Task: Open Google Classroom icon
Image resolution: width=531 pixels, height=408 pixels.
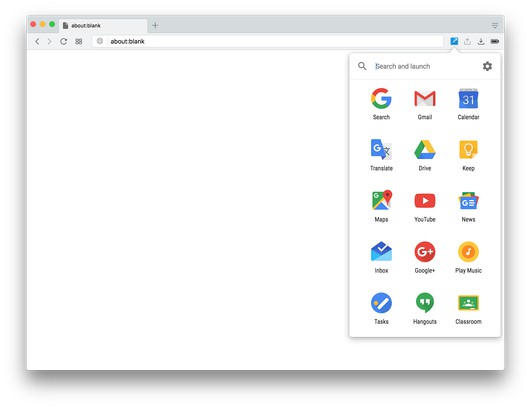Action: pyautogui.click(x=468, y=303)
